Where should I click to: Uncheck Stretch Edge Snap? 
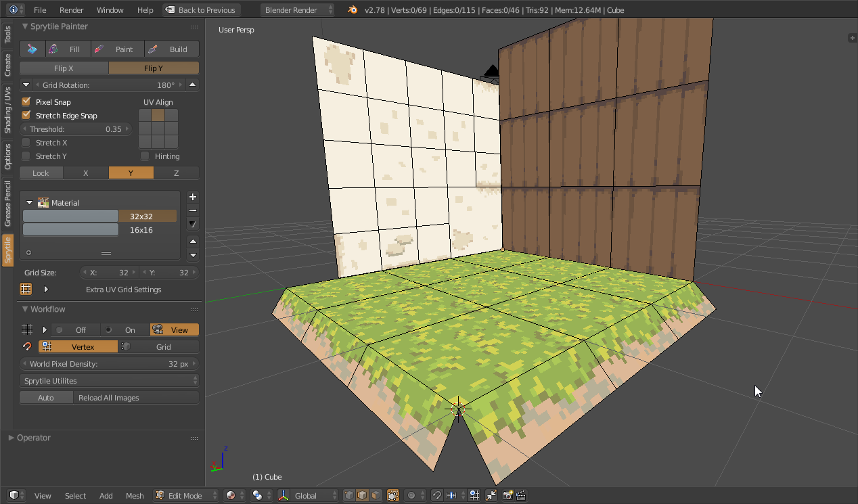[x=26, y=115]
